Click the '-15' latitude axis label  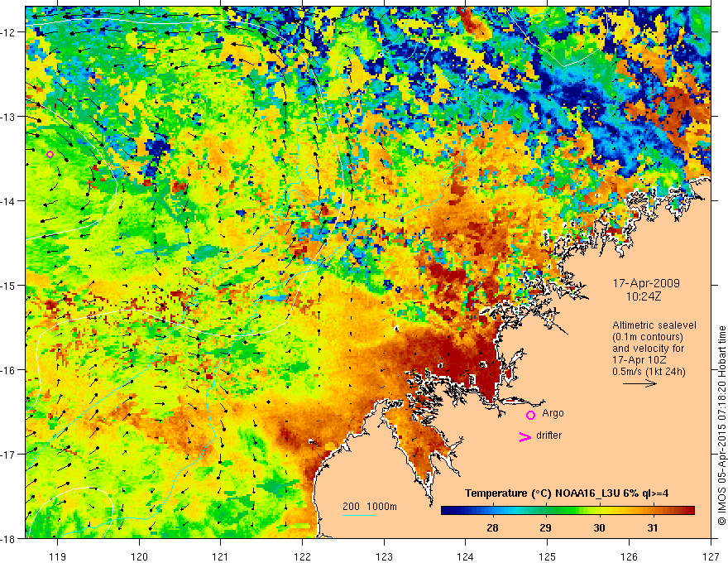[9, 286]
